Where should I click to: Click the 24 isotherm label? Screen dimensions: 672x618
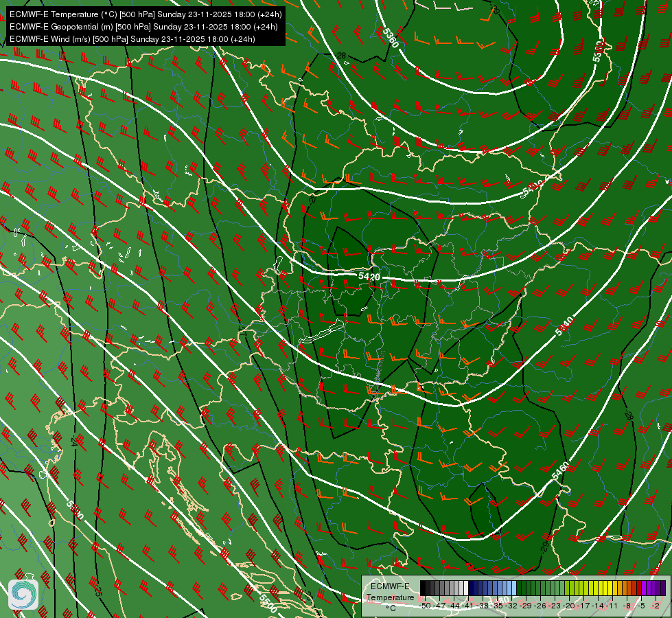74,440
